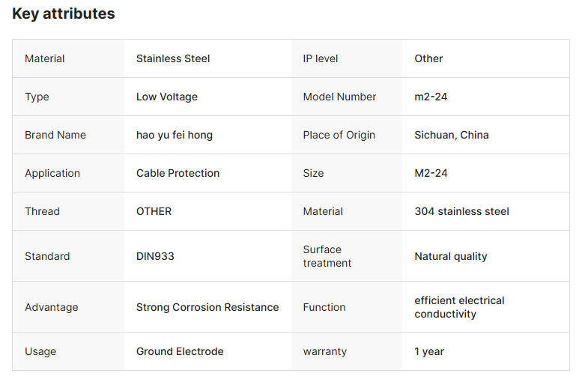This screenshot has width=588, height=379.
Task: Select the Model Number label
Action: pyautogui.click(x=339, y=97)
